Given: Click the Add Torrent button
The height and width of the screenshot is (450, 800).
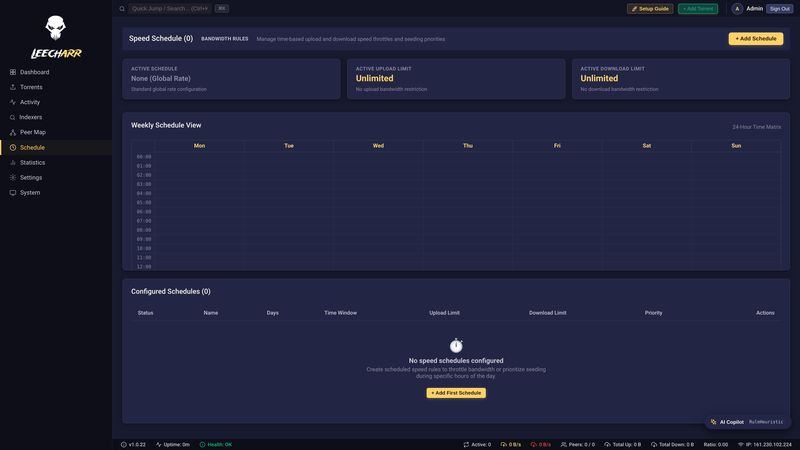Looking at the screenshot, I should (x=698, y=9).
